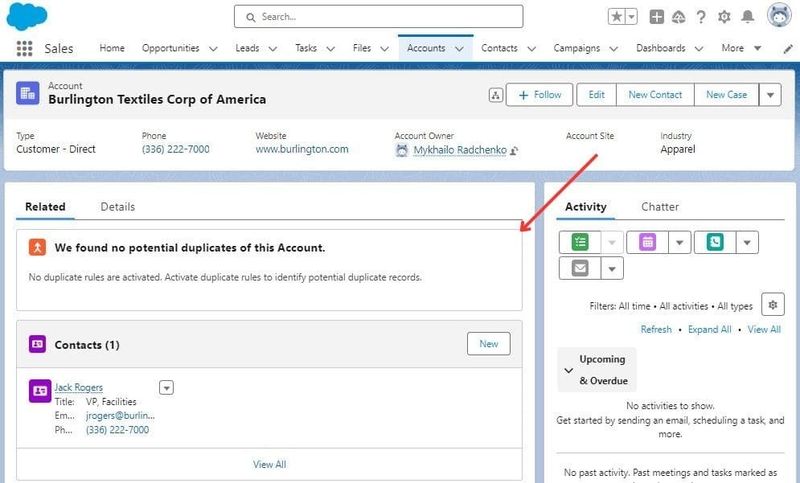Follow this account

pos(539,95)
